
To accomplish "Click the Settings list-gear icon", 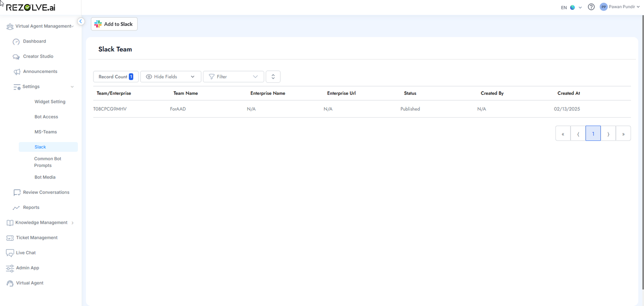I will click(17, 87).
